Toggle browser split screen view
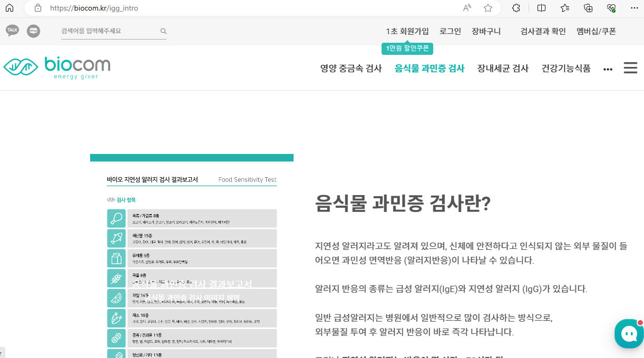 coord(541,8)
